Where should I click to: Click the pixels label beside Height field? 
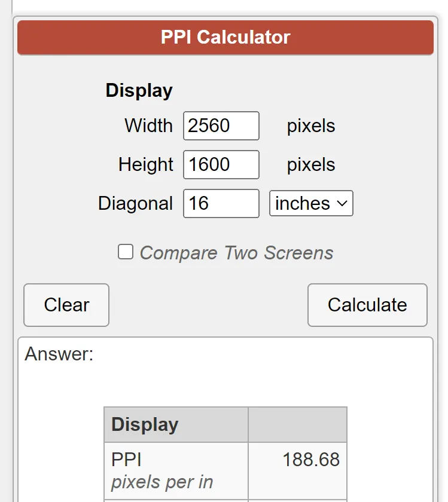311,165
